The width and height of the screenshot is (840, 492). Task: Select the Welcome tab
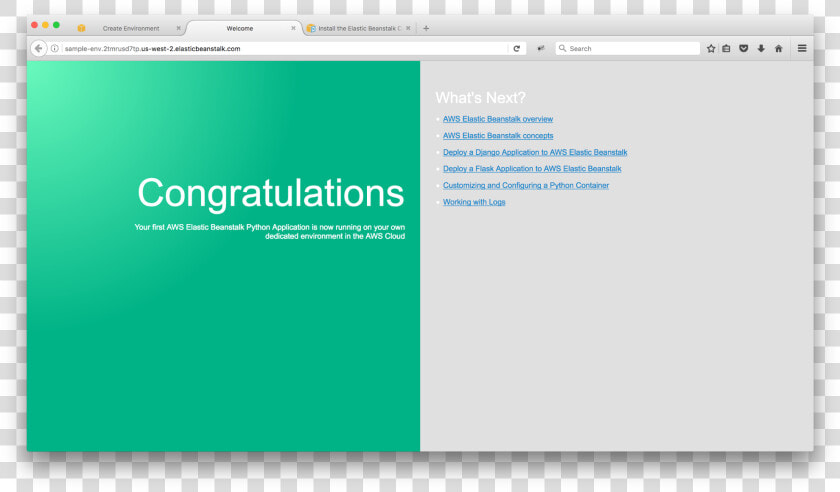pos(239,28)
